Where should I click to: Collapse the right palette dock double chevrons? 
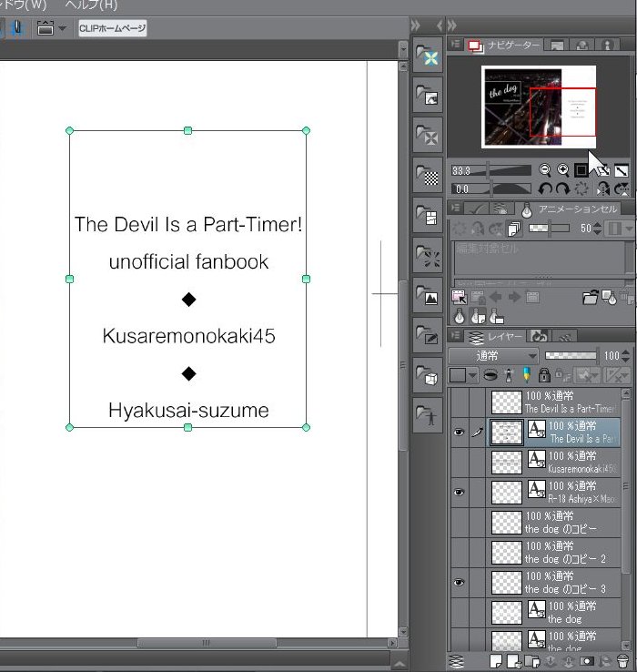452,25
